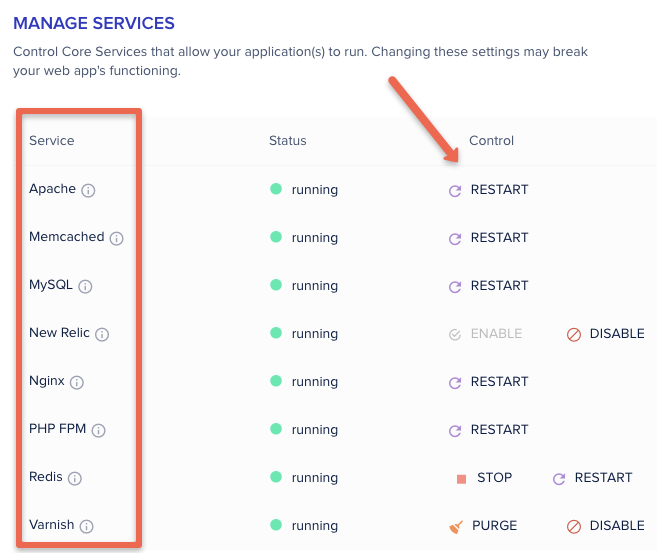Click the Nginx info icon

[77, 382]
